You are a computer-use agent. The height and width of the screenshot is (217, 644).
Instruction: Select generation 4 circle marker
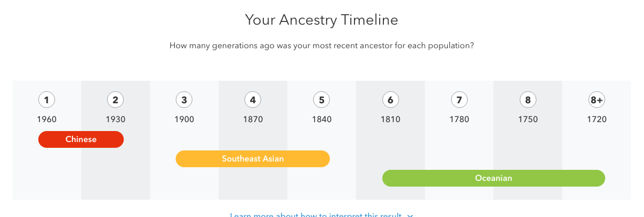253,100
